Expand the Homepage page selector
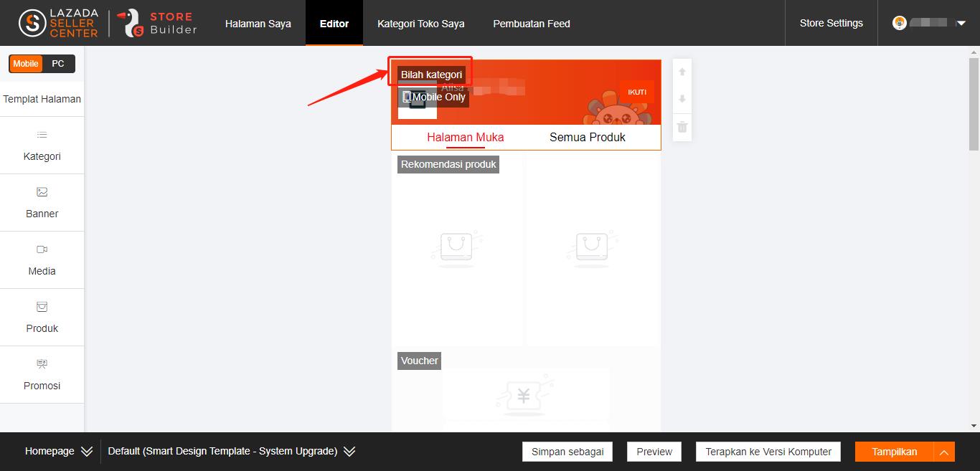The image size is (980, 471). [x=87, y=452]
